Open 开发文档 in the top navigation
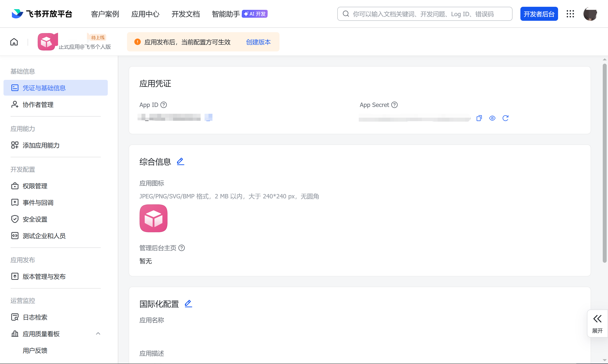The height and width of the screenshot is (364, 608). tap(186, 14)
